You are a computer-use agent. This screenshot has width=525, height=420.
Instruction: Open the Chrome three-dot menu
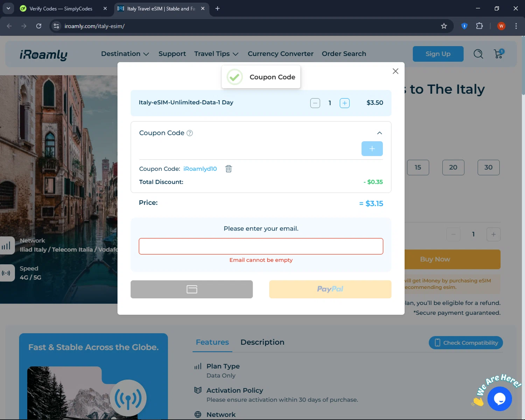click(516, 26)
